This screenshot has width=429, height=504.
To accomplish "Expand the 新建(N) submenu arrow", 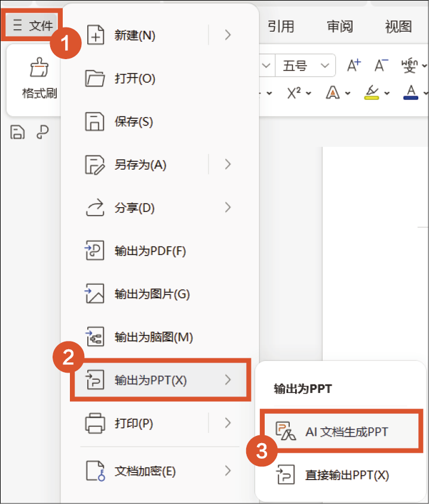I will (x=228, y=35).
